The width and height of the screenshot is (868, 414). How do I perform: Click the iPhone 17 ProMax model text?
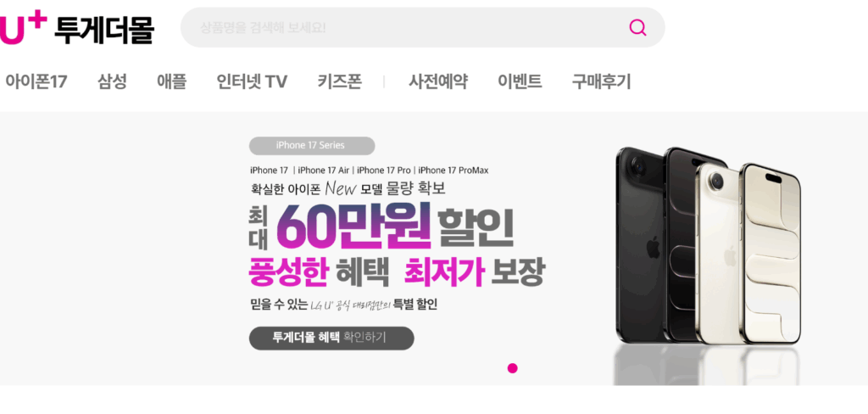tap(453, 171)
